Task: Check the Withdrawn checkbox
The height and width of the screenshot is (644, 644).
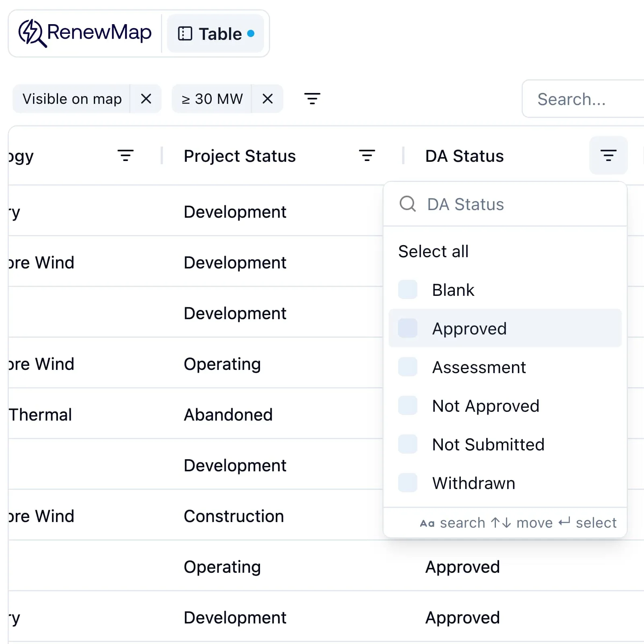Action: 407,482
